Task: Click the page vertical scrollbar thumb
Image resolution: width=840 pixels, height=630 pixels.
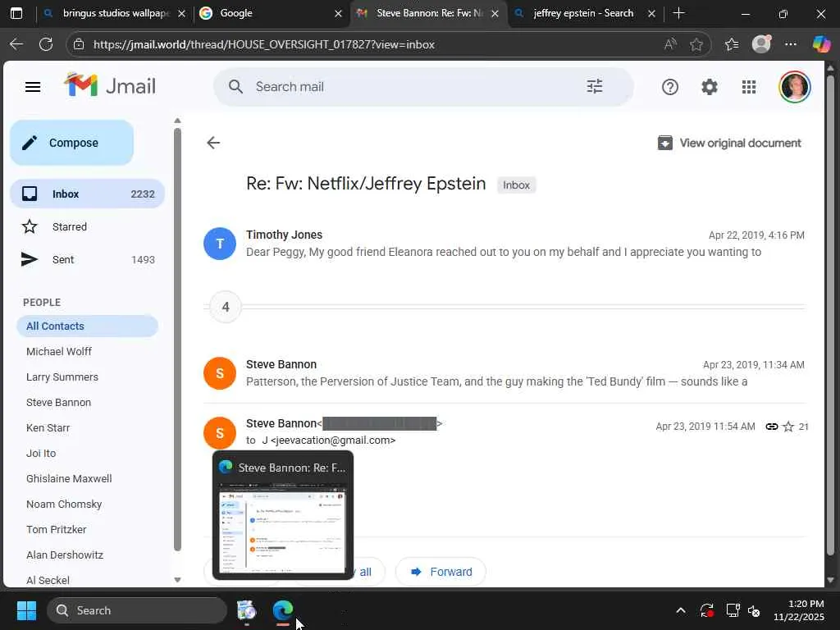Action: click(830, 315)
